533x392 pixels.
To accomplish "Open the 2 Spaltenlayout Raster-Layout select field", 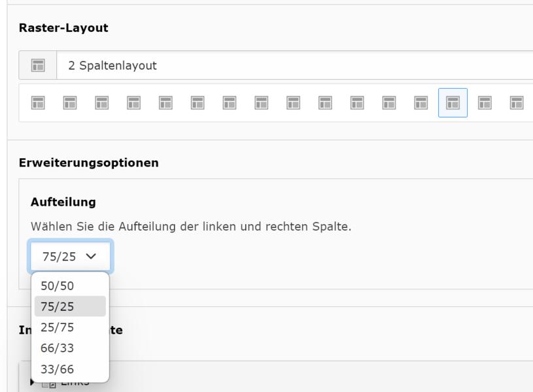I will coord(294,65).
